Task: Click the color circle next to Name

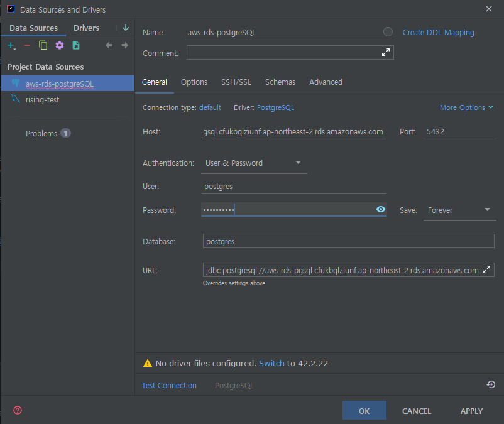Action: pos(388,32)
